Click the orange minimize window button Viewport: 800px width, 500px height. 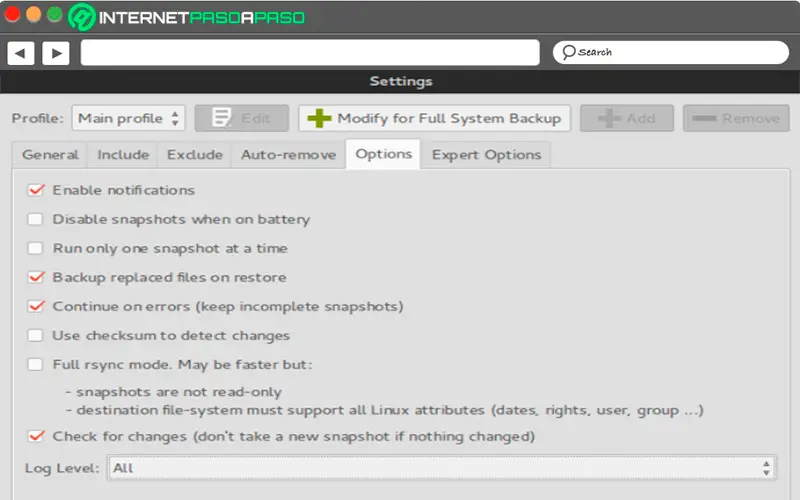[34, 14]
